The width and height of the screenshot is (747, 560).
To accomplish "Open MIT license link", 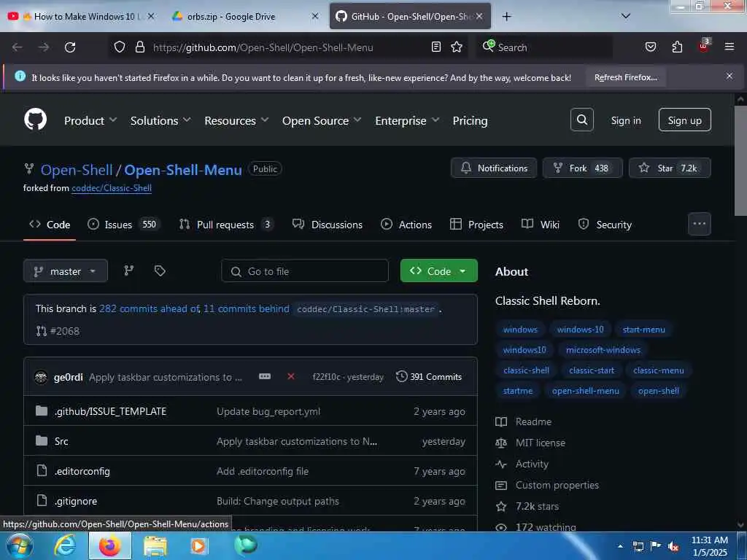I will [x=540, y=443].
